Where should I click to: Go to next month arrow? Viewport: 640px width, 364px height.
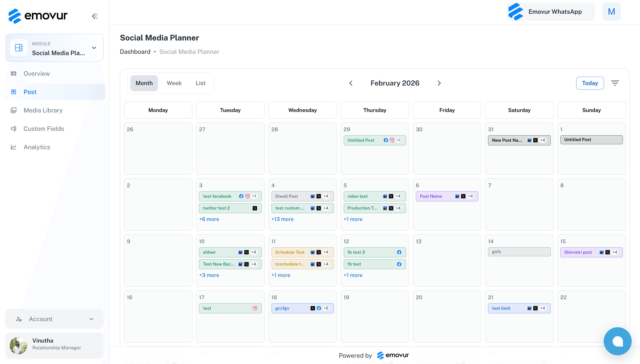tap(439, 83)
